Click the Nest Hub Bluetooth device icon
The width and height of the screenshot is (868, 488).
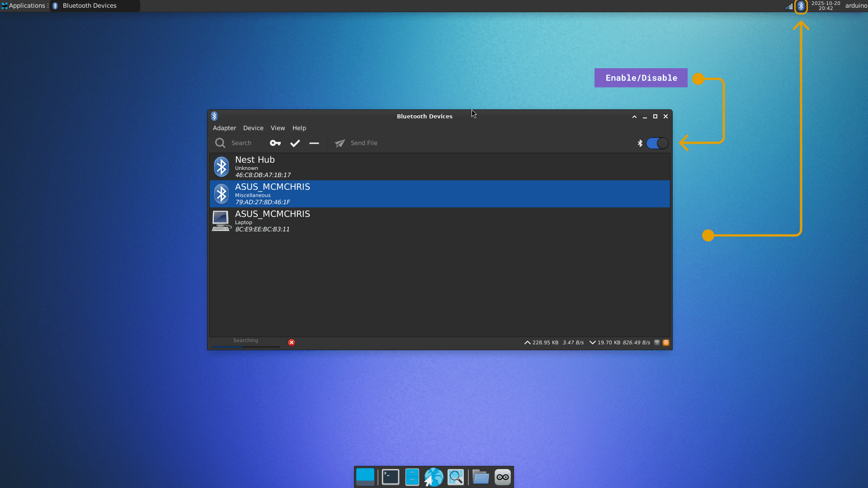222,167
